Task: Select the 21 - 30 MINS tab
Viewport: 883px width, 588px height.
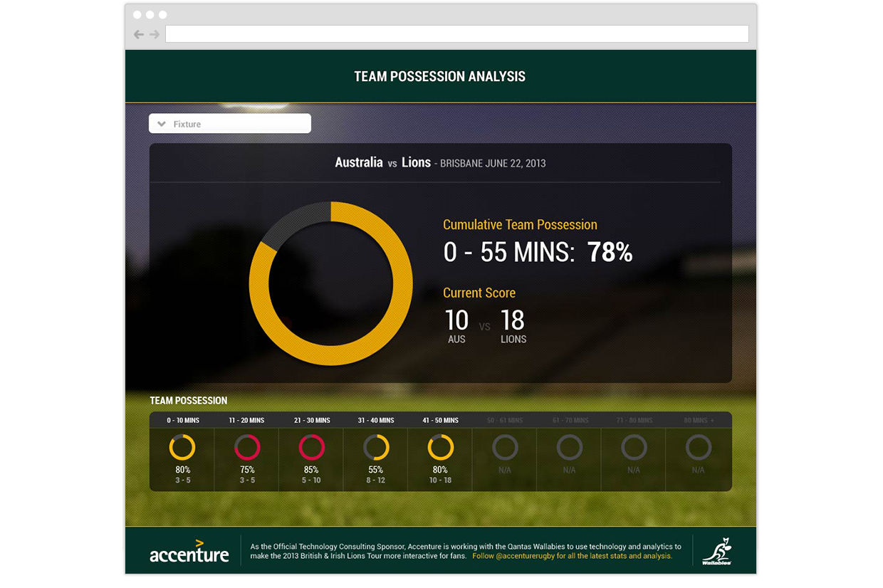Action: coord(312,420)
